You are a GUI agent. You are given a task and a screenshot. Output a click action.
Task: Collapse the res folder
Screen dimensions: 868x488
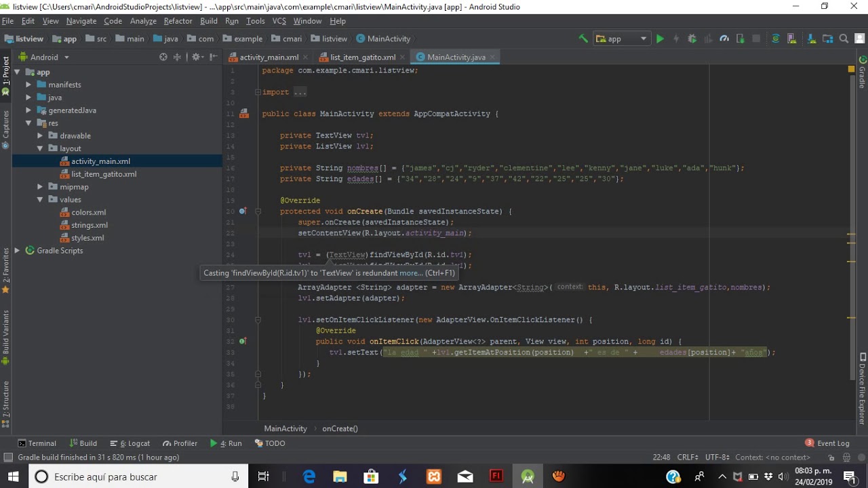28,123
